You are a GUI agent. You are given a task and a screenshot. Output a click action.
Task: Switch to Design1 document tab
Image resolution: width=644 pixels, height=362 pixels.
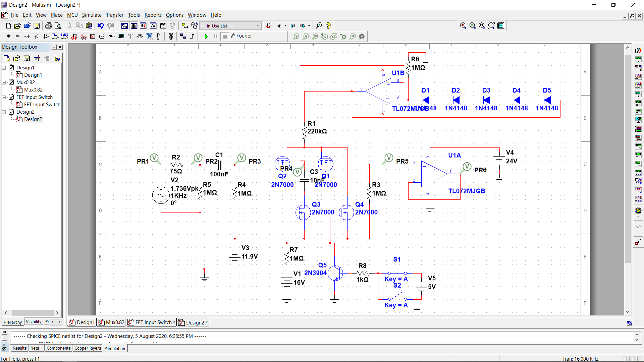(82, 322)
